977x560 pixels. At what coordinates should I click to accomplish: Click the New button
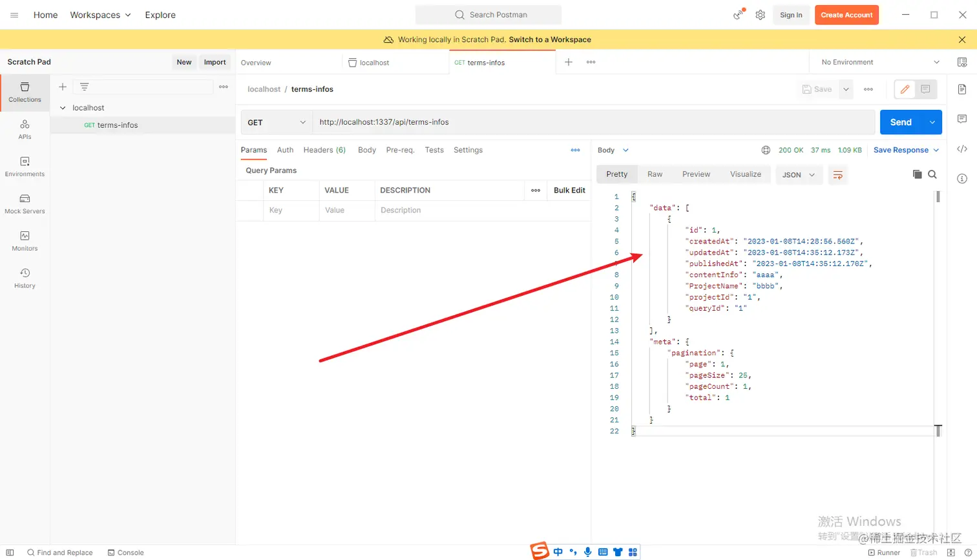[184, 62]
